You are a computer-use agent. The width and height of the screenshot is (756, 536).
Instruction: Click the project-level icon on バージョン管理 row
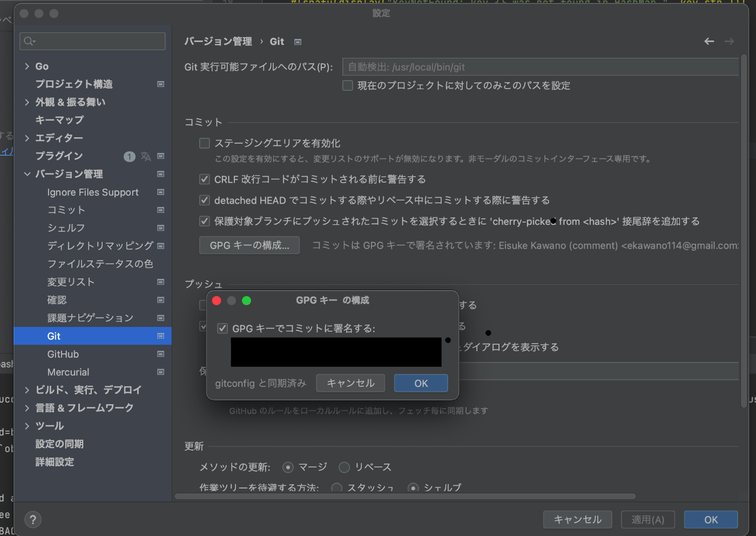pyautogui.click(x=160, y=174)
